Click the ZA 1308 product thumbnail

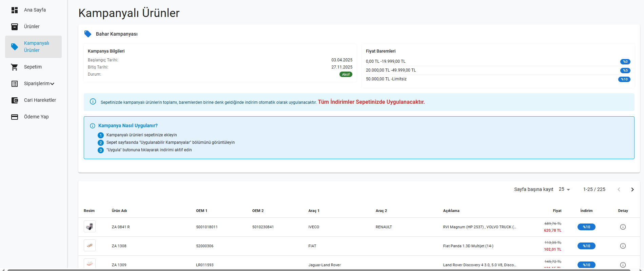[x=90, y=246]
